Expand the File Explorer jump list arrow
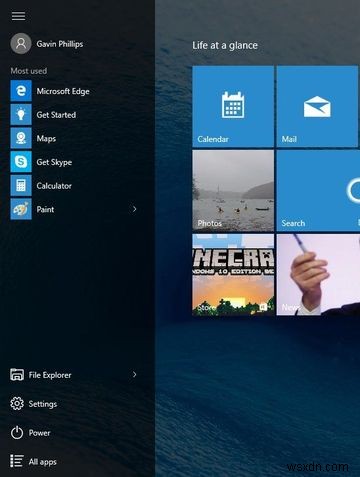 coord(135,375)
